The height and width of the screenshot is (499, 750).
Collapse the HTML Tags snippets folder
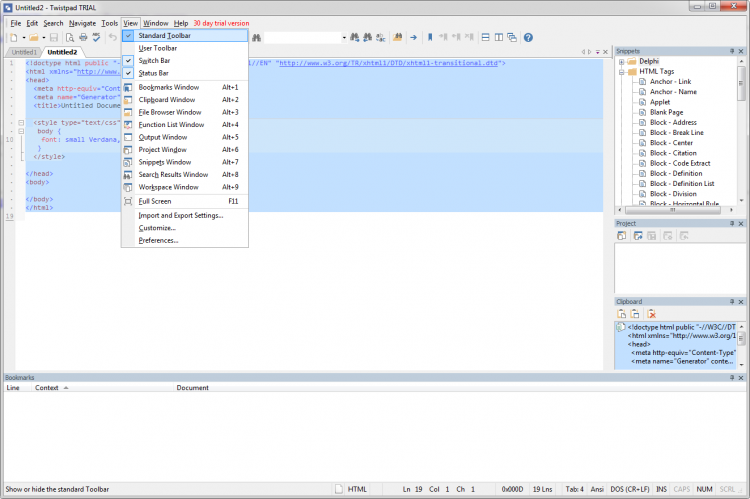click(x=621, y=72)
